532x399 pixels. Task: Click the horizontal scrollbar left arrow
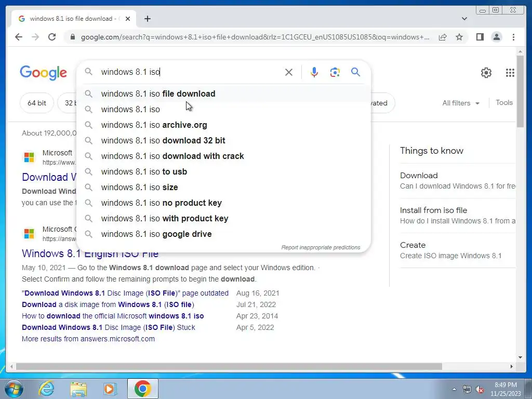(x=11, y=366)
